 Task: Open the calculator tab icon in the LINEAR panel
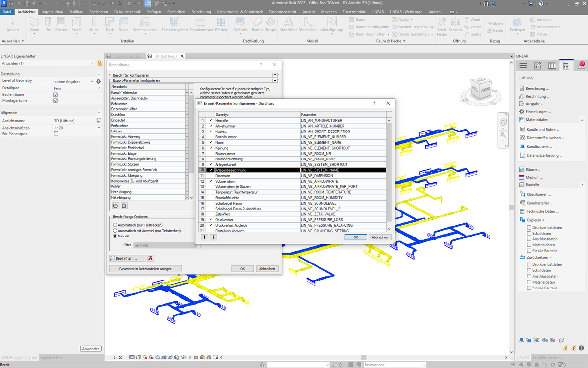(x=566, y=66)
